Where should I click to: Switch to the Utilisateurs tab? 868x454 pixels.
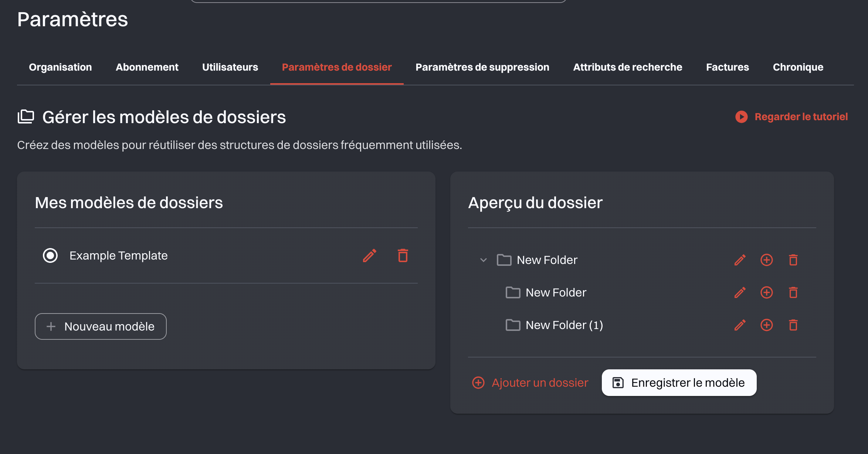click(230, 67)
